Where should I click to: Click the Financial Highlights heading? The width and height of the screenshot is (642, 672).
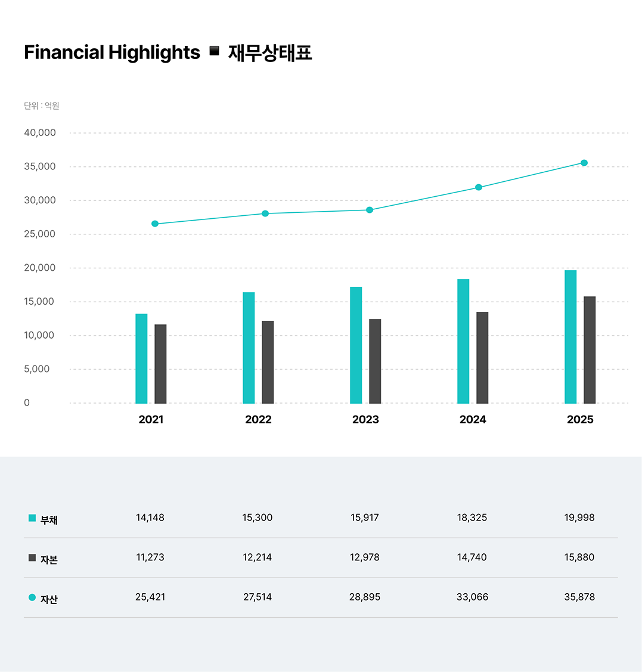(x=112, y=52)
